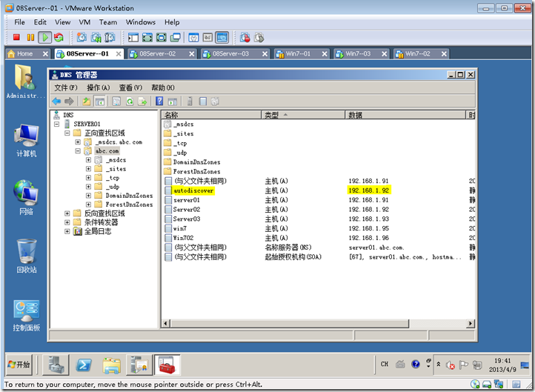The width and height of the screenshot is (535, 392).
Task: Select the autodiscover host record
Action: (193, 190)
